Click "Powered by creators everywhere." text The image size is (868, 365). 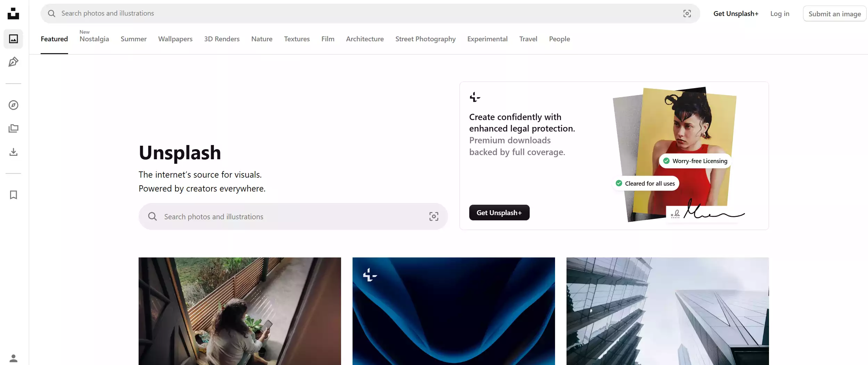(x=202, y=188)
